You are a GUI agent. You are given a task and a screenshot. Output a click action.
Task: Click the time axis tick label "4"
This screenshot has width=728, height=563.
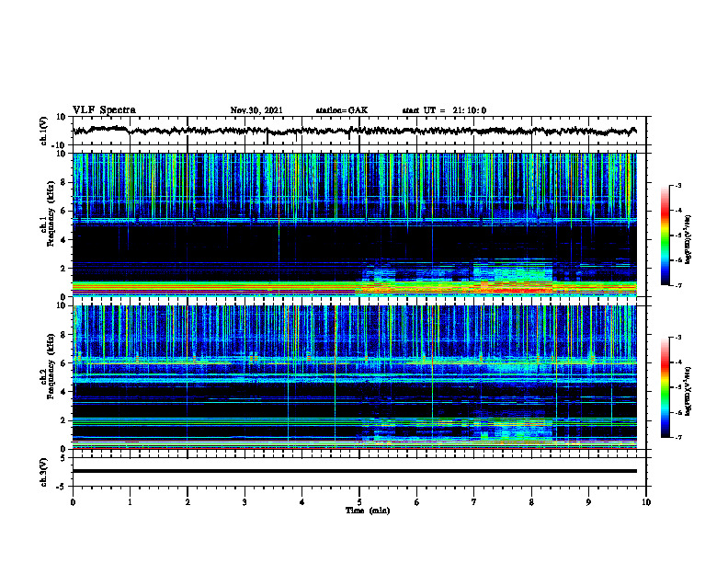pos(302,502)
